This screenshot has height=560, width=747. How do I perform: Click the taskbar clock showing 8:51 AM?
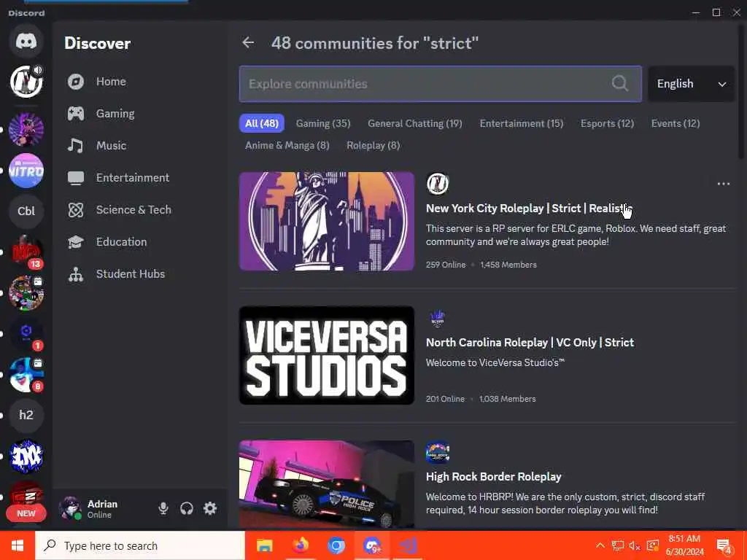[684, 545]
